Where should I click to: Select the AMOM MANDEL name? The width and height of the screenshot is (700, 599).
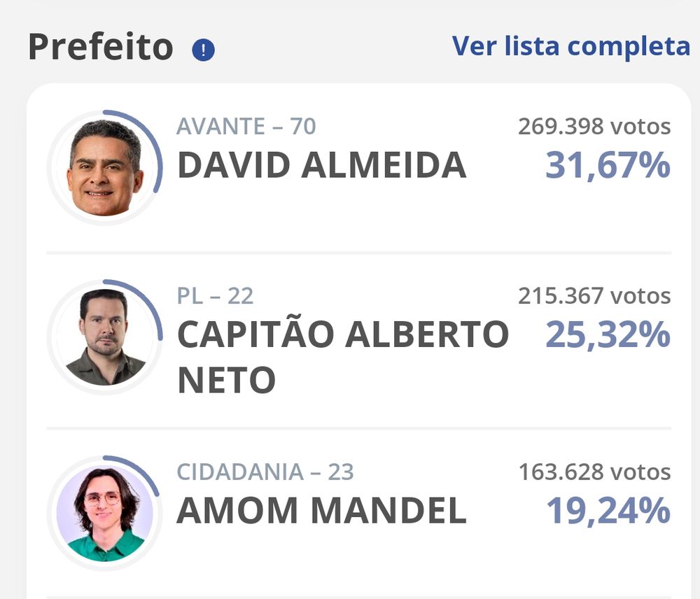(321, 511)
